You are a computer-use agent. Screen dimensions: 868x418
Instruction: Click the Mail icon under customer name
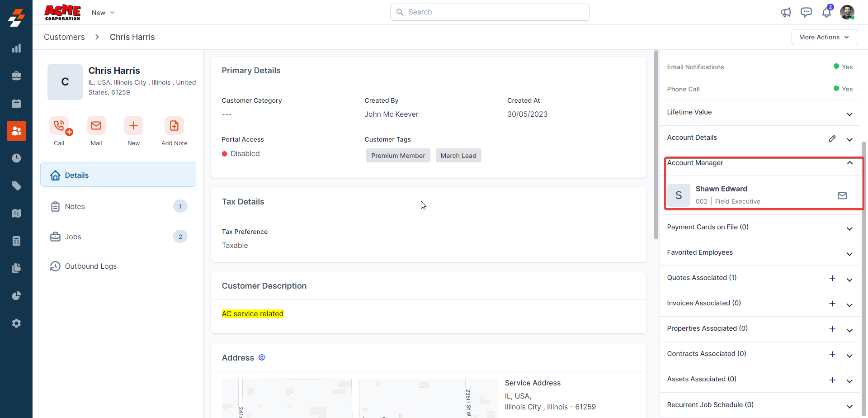[96, 126]
